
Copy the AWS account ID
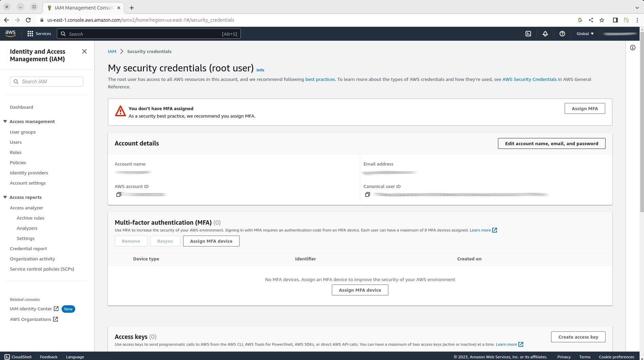[118, 194]
